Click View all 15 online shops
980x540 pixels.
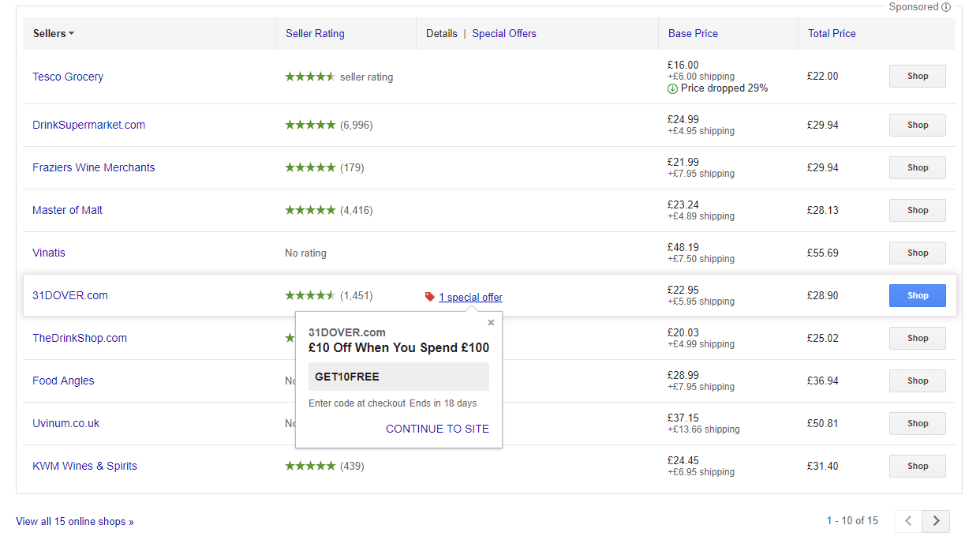[75, 521]
